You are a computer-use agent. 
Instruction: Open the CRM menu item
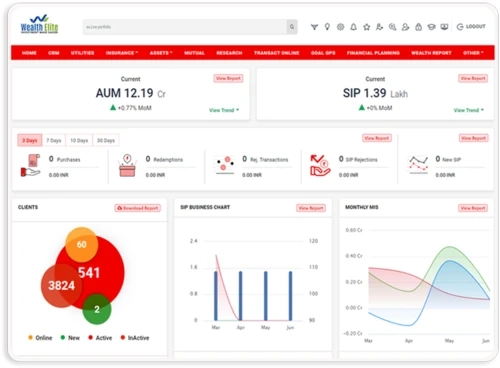coord(54,53)
